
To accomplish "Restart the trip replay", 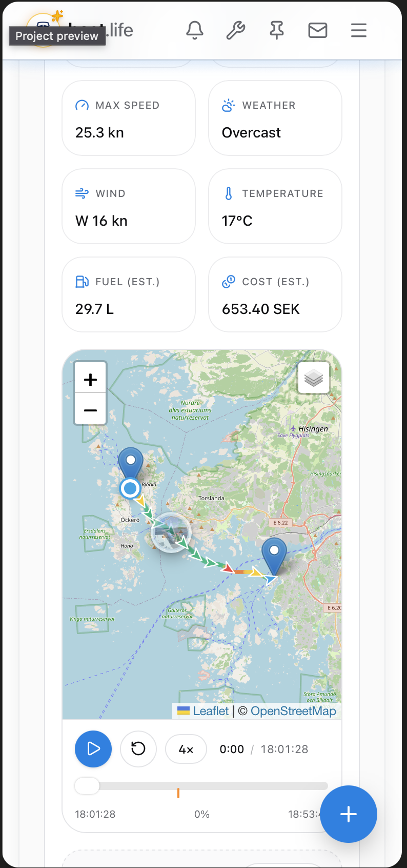I will pyautogui.click(x=138, y=749).
